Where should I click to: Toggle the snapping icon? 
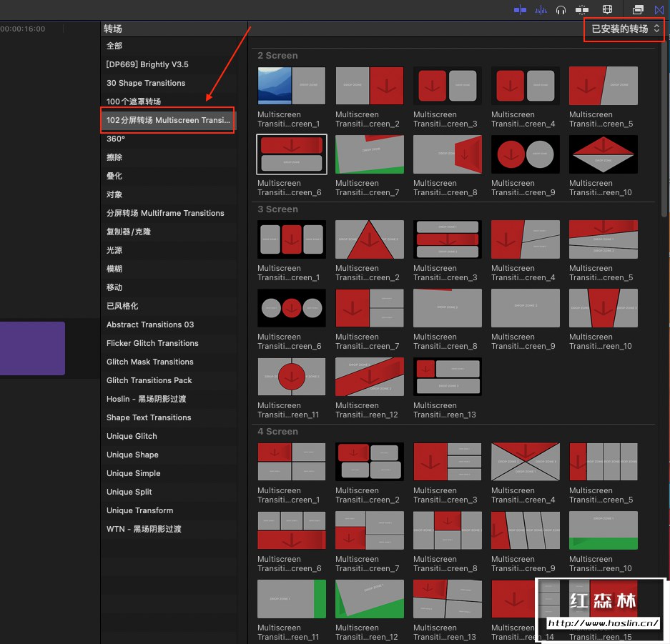click(582, 10)
